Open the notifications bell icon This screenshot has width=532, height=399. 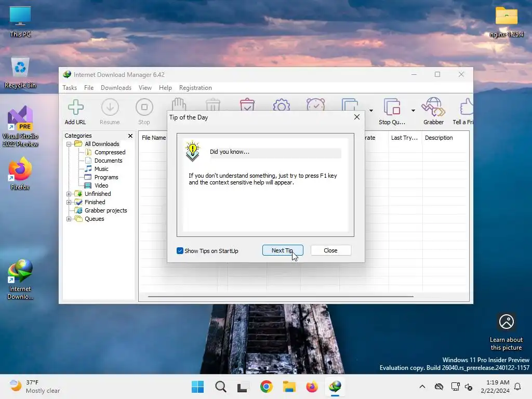pyautogui.click(x=518, y=387)
